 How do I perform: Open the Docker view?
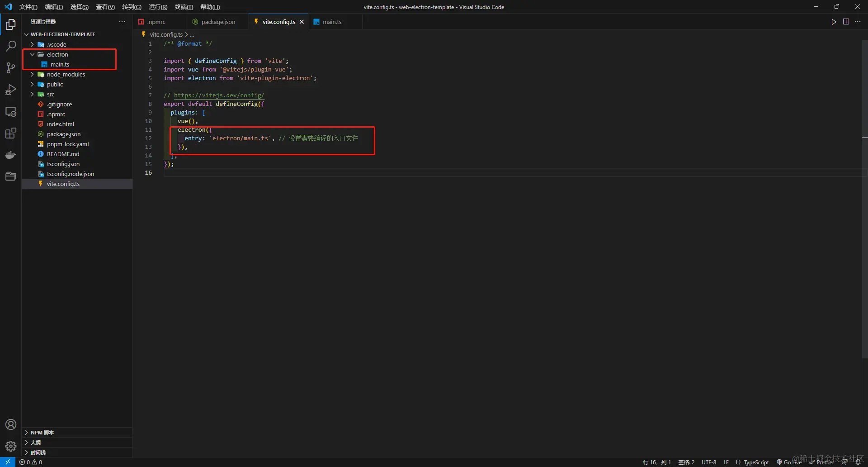(11, 155)
